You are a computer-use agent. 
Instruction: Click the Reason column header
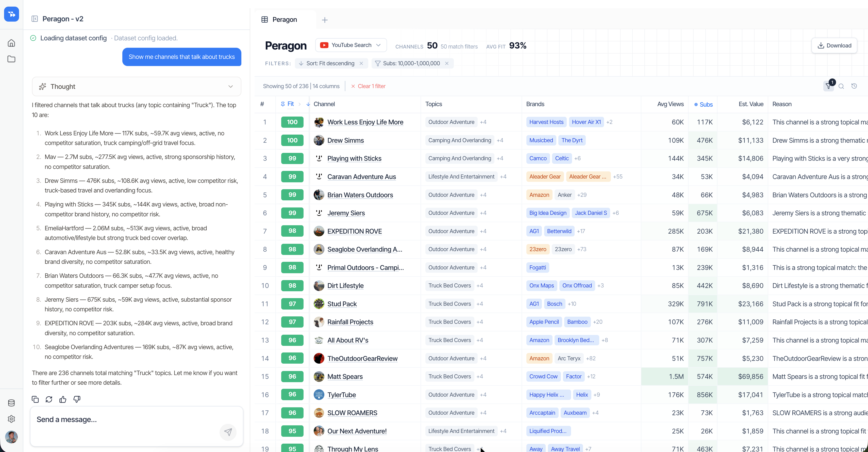coord(782,104)
